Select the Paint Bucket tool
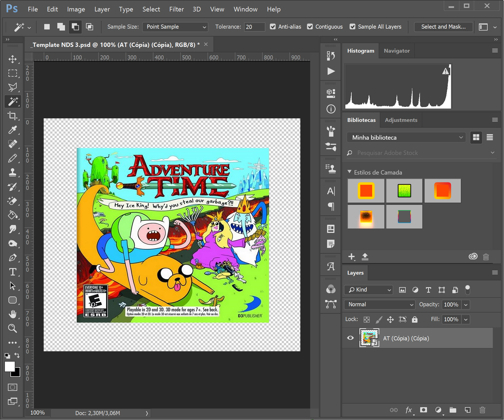 (x=13, y=215)
